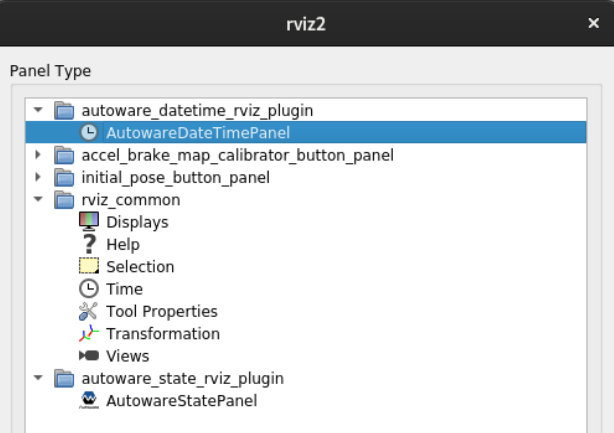The width and height of the screenshot is (614, 433).
Task: Click the Displays monitor icon
Action: coord(89,222)
